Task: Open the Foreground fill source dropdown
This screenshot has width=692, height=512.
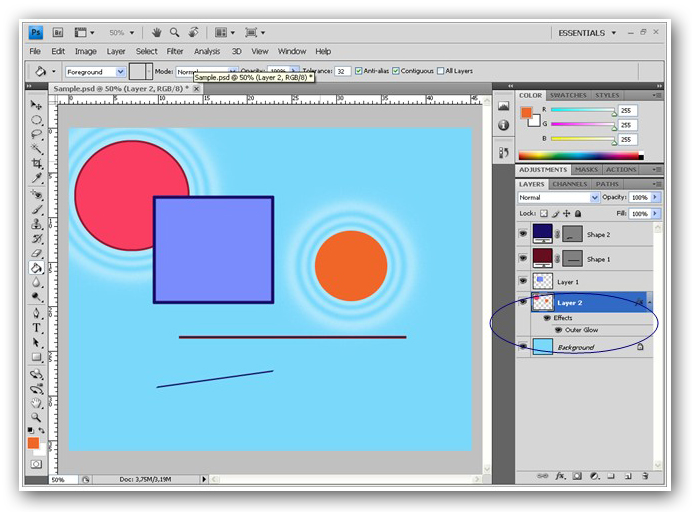Action: point(95,72)
